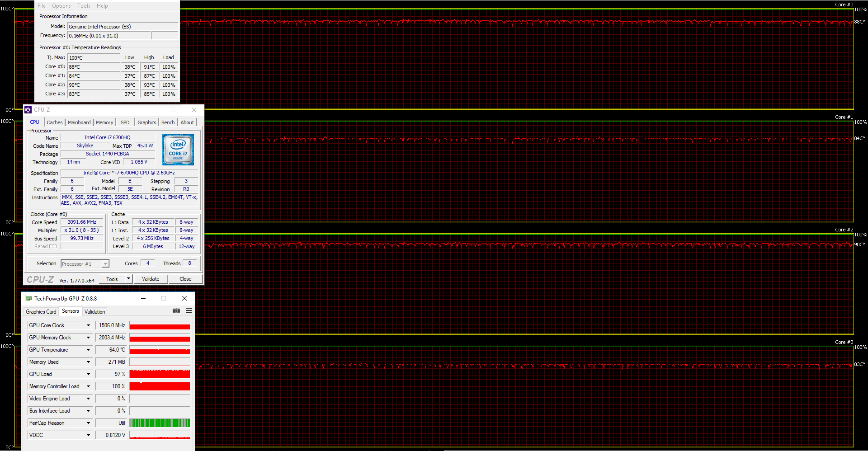
Task: Switch to the Caches tab in CPU-Z
Action: click(x=55, y=122)
